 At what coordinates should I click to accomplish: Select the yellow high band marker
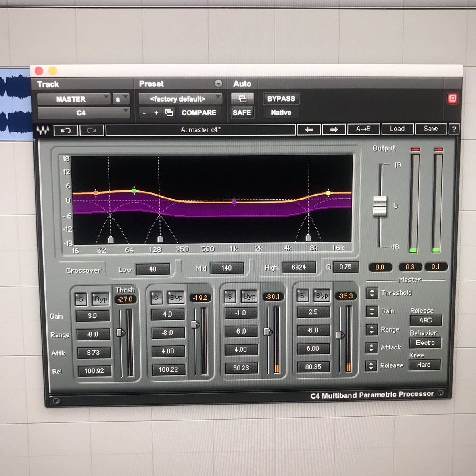tap(328, 193)
